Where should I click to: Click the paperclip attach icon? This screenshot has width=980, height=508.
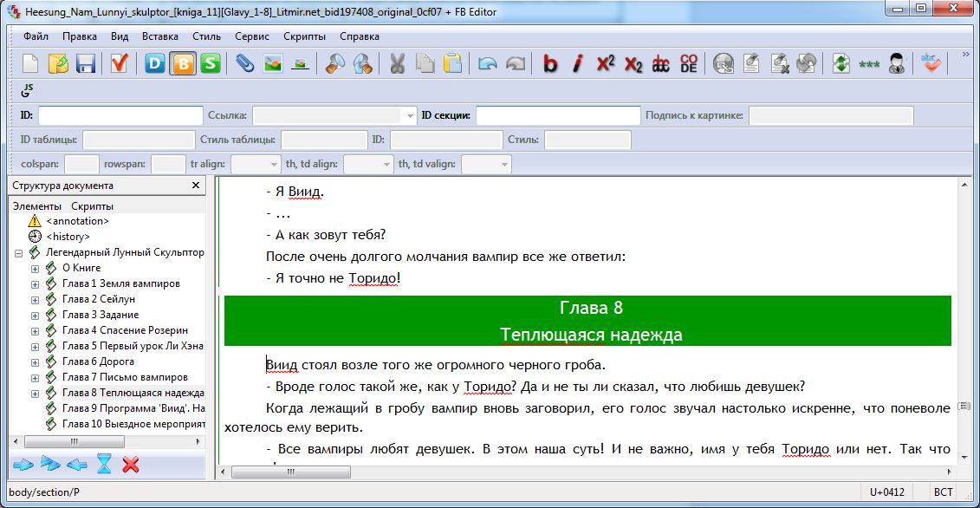[x=245, y=63]
